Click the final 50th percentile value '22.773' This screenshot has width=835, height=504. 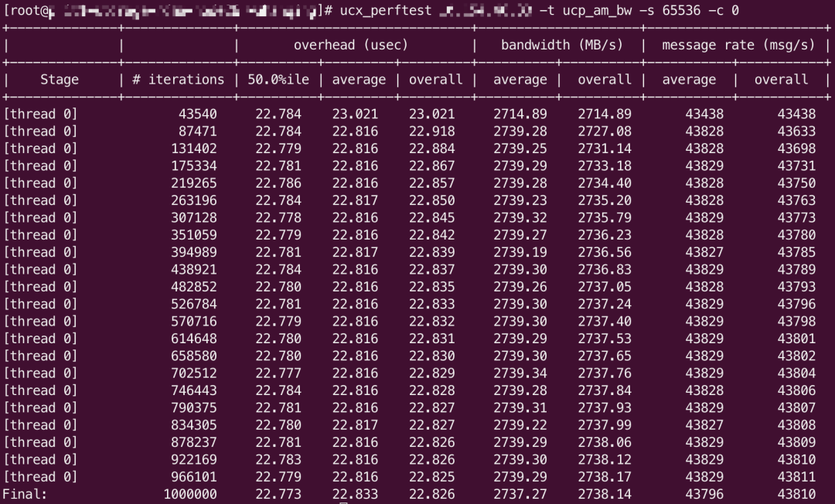pos(278,495)
